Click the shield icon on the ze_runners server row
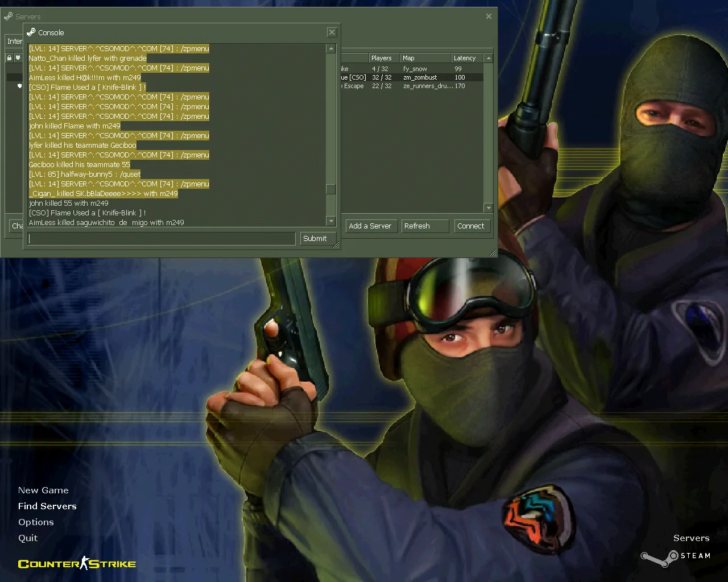Image resolution: width=728 pixels, height=582 pixels. 19,86
